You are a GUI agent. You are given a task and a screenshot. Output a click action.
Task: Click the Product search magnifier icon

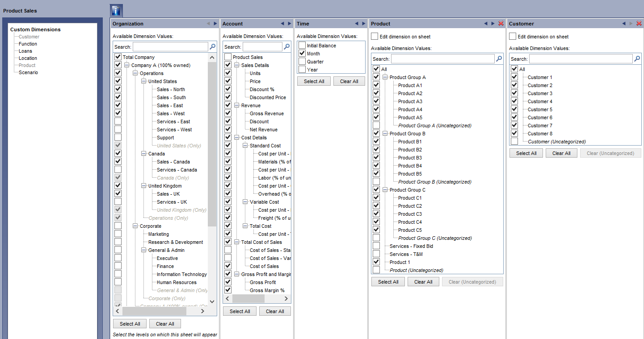click(x=499, y=59)
